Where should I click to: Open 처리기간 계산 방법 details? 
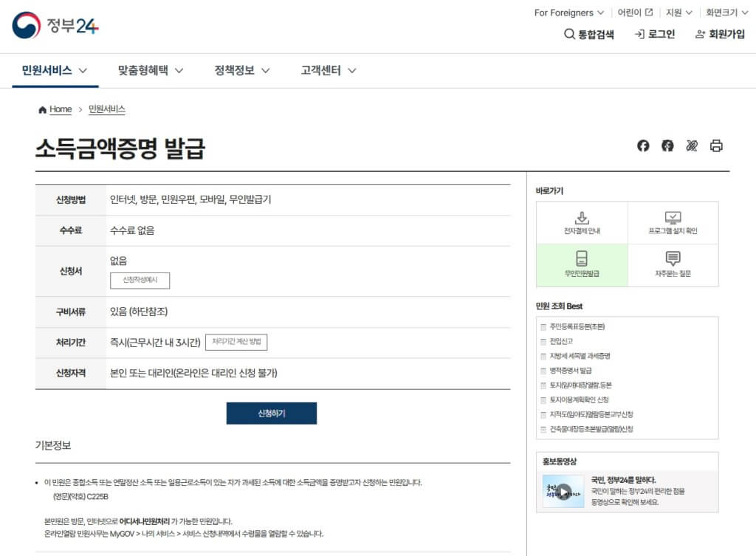[238, 342]
